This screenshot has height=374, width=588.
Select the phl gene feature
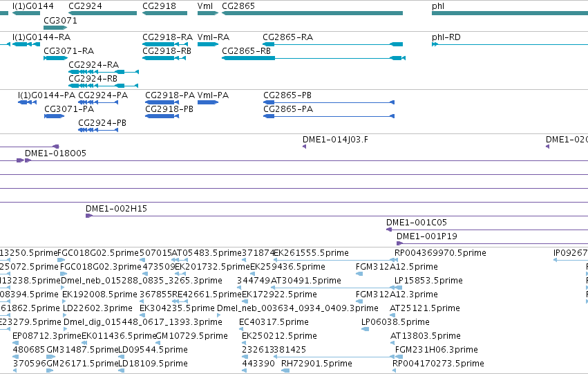click(510, 13)
